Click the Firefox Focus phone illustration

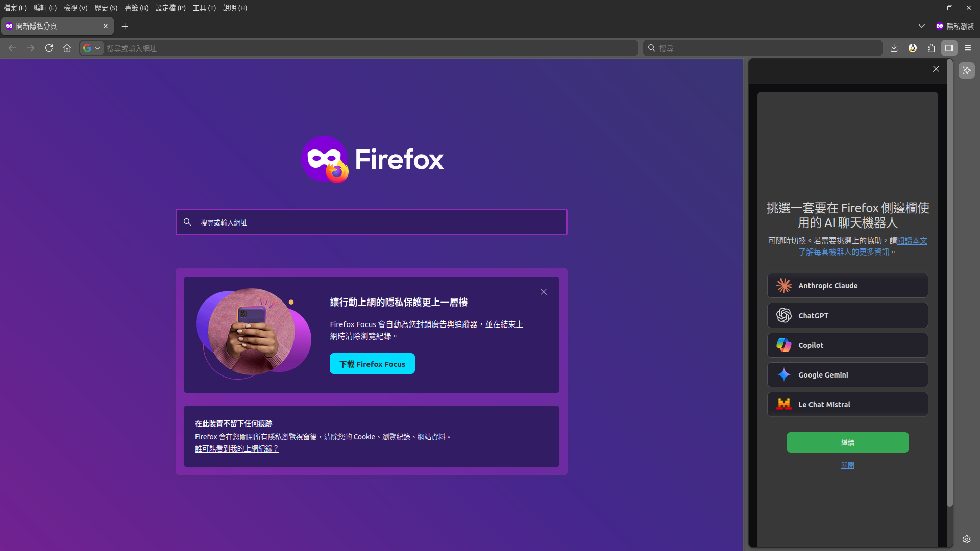pyautogui.click(x=254, y=334)
